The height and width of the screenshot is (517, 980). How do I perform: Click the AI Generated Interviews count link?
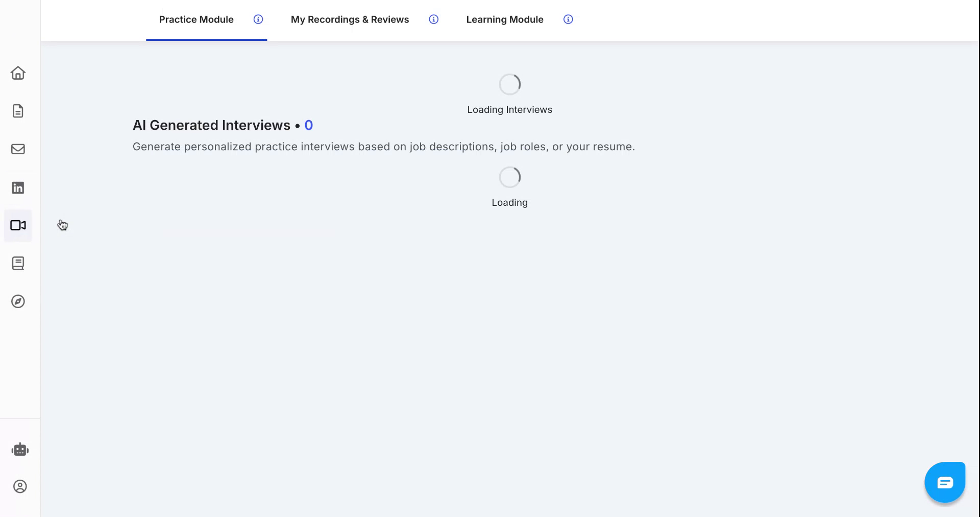pos(309,125)
